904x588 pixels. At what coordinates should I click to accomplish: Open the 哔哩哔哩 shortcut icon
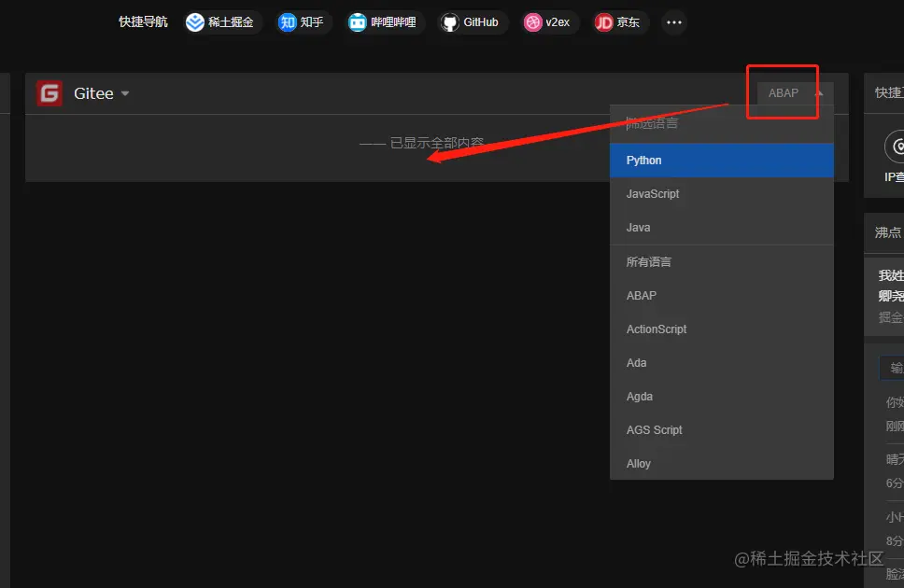[358, 22]
